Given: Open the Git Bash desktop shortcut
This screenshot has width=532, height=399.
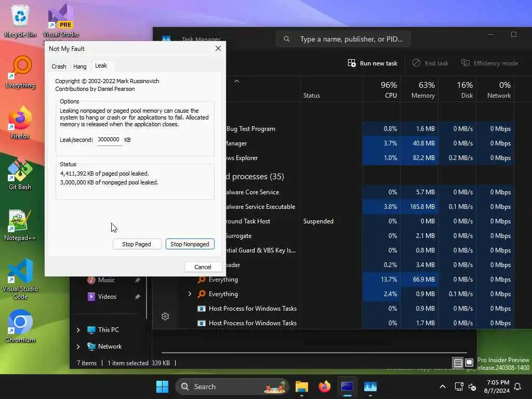Looking at the screenshot, I should (x=20, y=174).
